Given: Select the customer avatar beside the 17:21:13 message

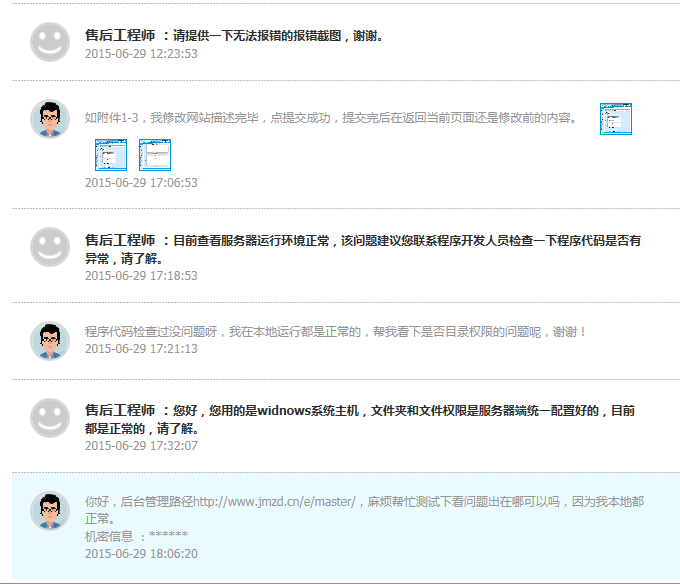Looking at the screenshot, I should [50, 341].
